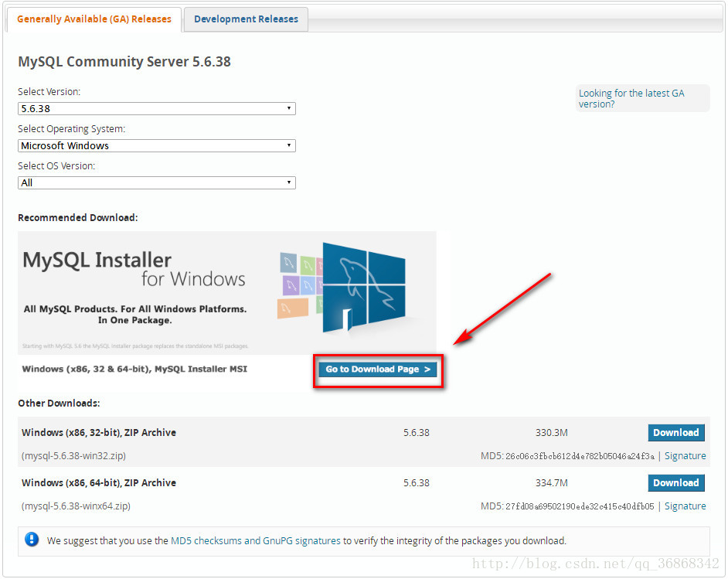Click the Recommended Download label
The width and height of the screenshot is (728, 579).
pyautogui.click(x=78, y=218)
